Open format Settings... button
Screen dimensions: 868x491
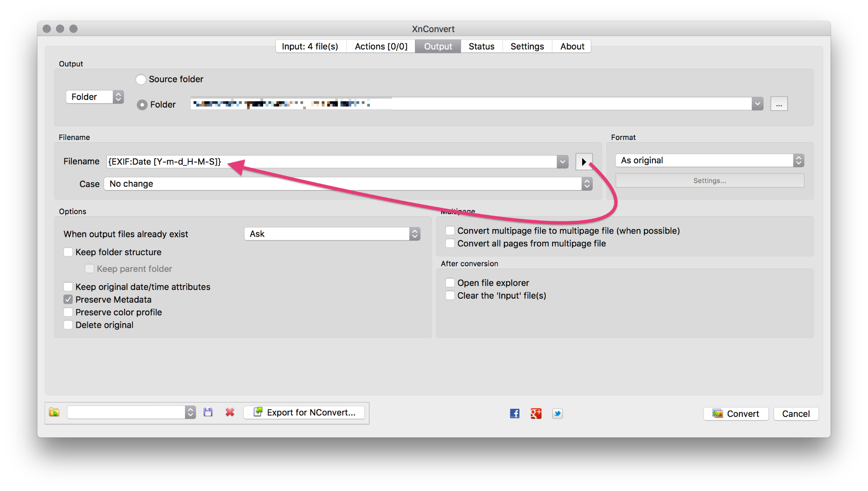pos(710,180)
